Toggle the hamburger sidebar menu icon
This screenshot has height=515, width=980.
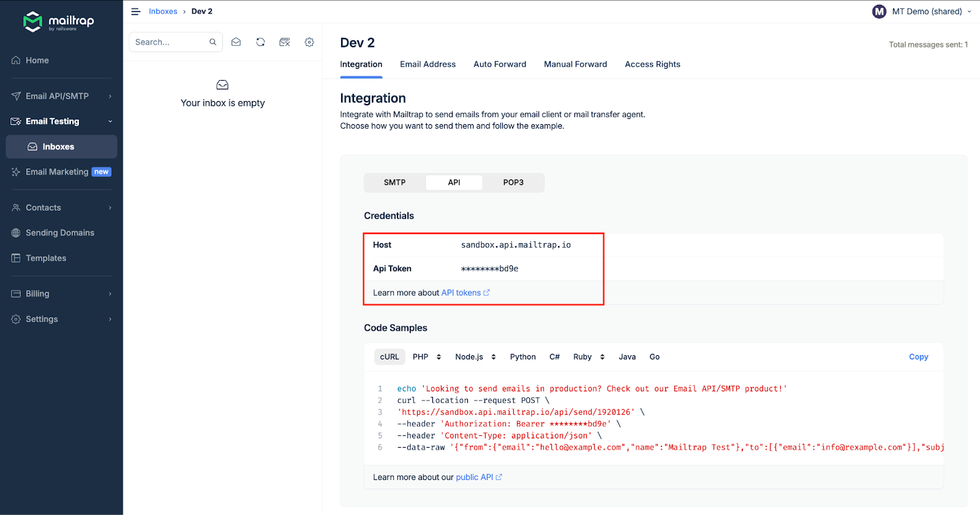(x=136, y=12)
